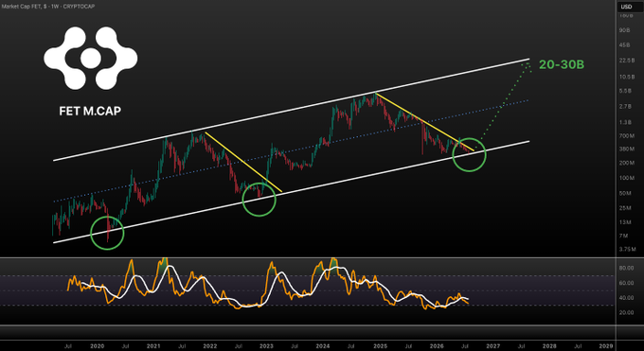Click the 40.00 indicator scale value
The width and height of the screenshot is (644, 351).
coord(626,298)
